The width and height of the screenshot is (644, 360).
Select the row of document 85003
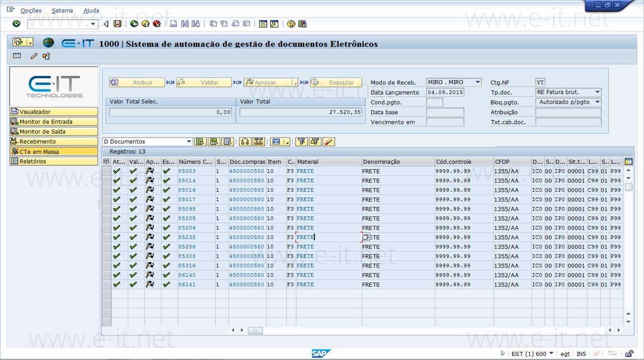(106, 171)
